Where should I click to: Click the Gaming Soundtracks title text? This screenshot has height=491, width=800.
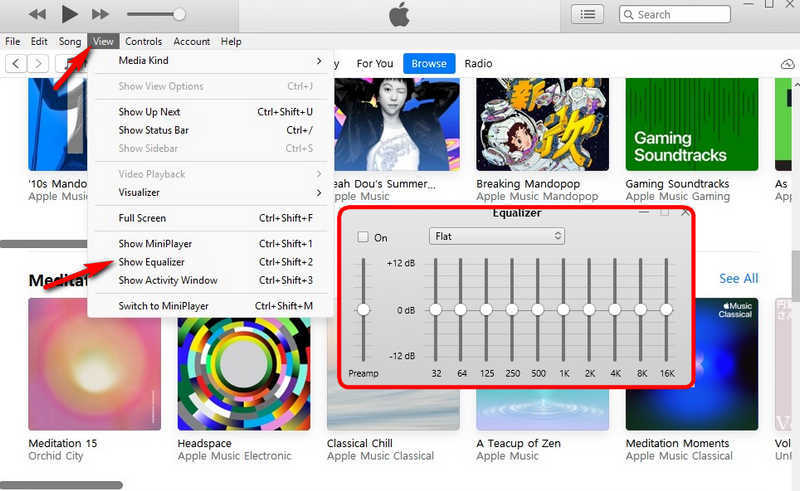tap(677, 184)
